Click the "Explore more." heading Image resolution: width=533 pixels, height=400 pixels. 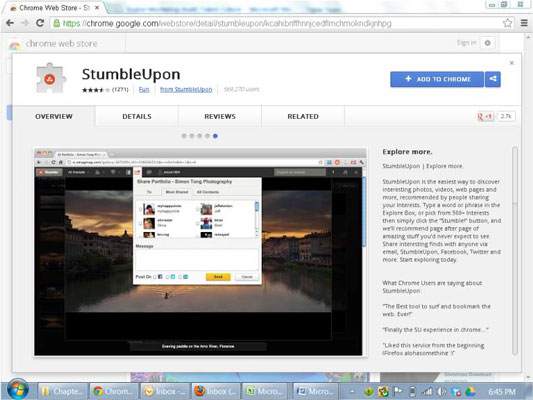click(407, 152)
